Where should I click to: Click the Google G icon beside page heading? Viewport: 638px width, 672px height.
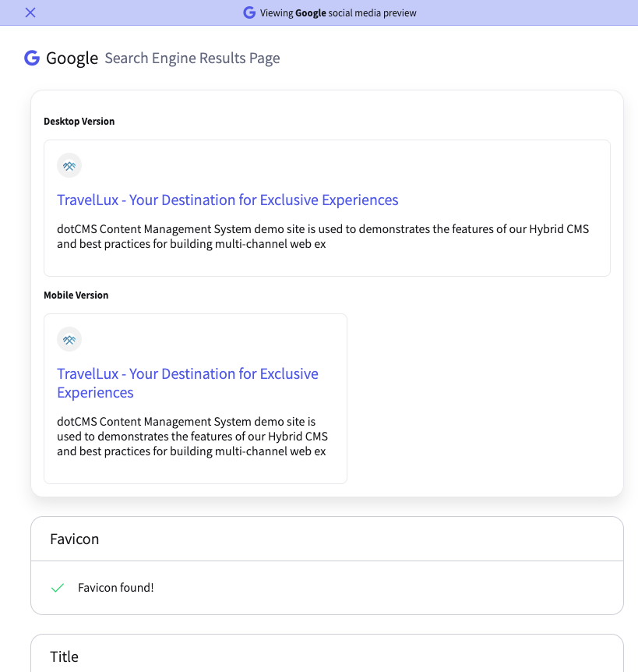(x=32, y=58)
